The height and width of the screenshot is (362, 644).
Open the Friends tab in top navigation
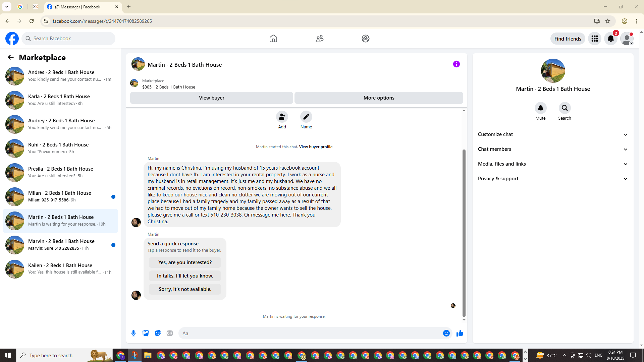pyautogui.click(x=319, y=39)
